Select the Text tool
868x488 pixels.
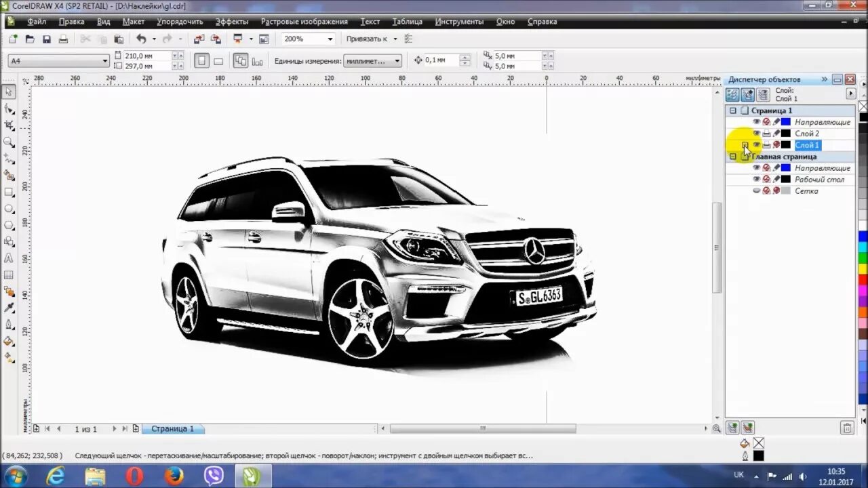(9, 258)
